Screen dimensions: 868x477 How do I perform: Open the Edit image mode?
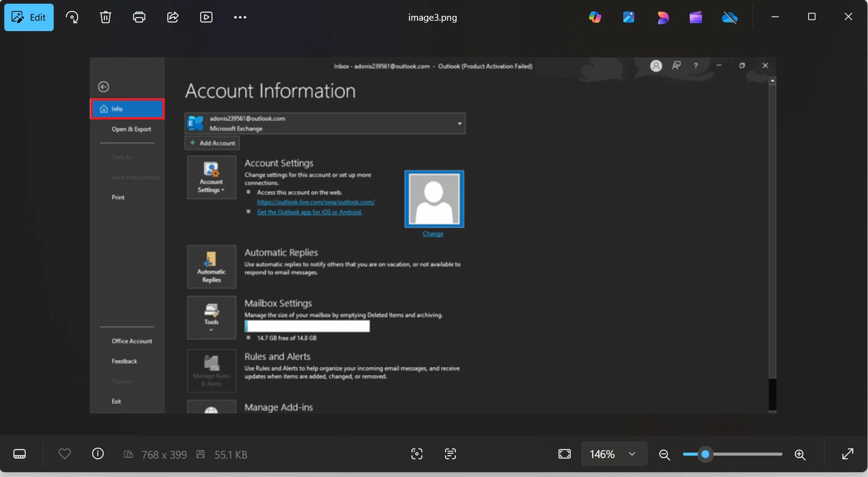coord(29,17)
